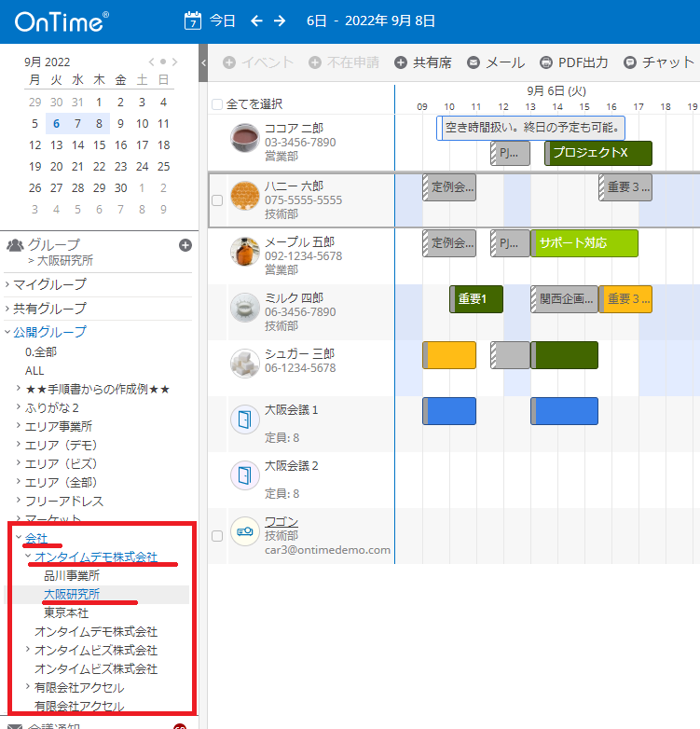Click the 大阪会議 1 room door icon
Screen dimensions: 700x729
(x=245, y=420)
